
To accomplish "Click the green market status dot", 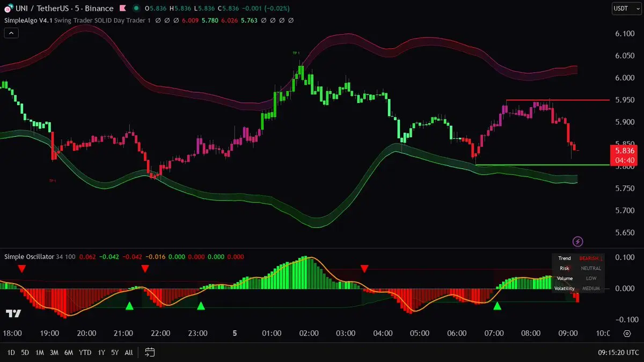I will (136, 8).
